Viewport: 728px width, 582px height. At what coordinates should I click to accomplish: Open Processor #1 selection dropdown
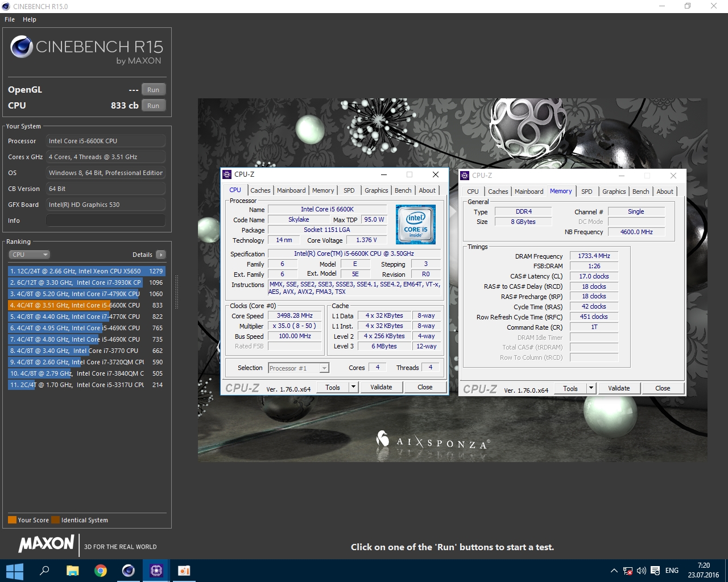pos(299,368)
